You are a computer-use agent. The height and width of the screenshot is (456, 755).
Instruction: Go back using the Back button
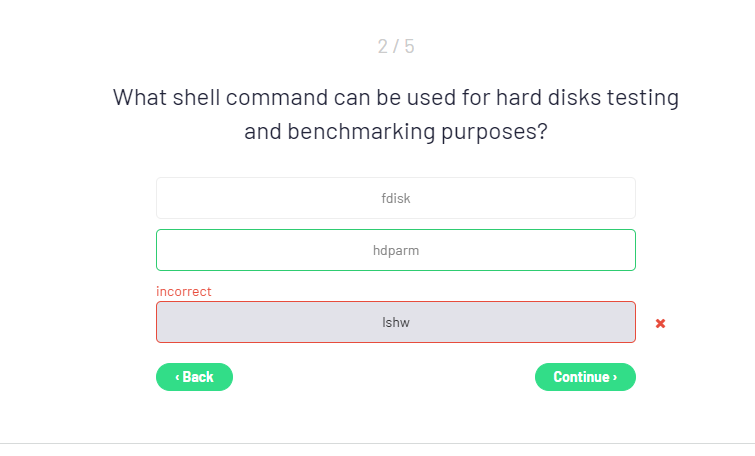[194, 377]
